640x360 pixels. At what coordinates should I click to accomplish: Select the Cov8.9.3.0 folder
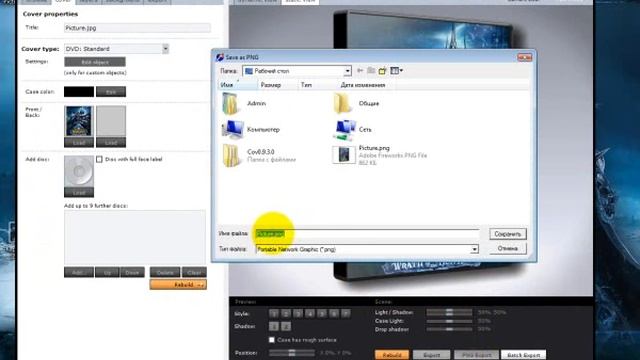pyautogui.click(x=259, y=156)
